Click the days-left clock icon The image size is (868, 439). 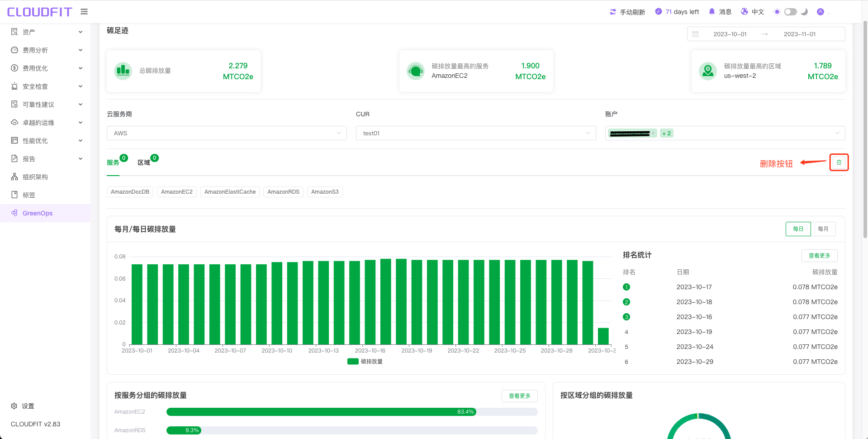coord(659,11)
